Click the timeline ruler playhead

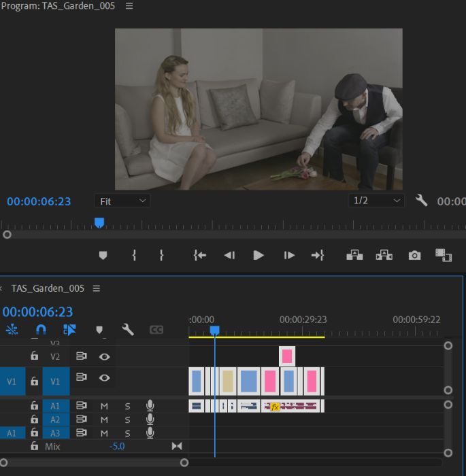click(215, 330)
